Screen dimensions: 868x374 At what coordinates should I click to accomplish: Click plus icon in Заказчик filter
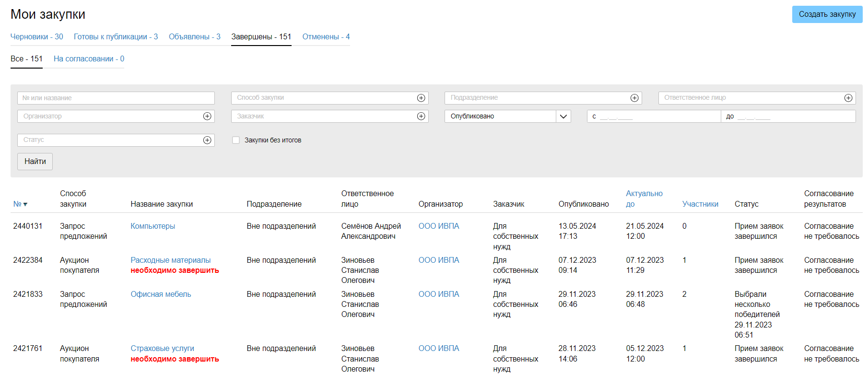(x=421, y=116)
